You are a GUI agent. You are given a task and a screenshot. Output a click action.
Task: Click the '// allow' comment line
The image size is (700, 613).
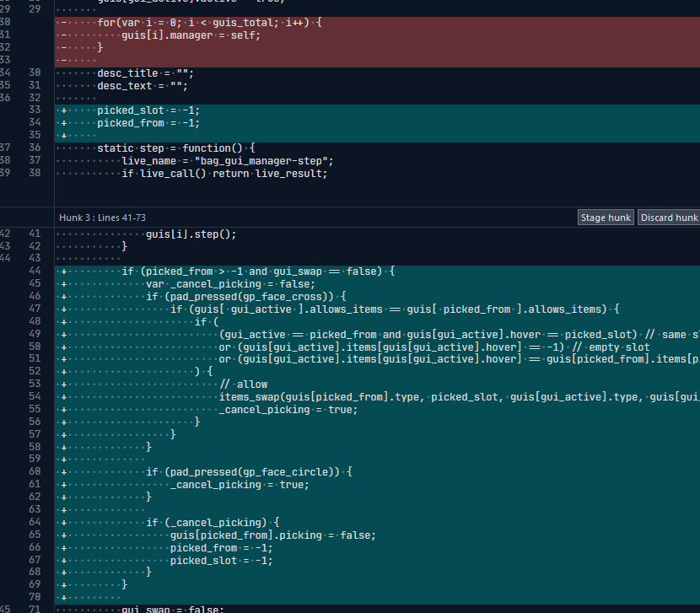tap(243, 384)
